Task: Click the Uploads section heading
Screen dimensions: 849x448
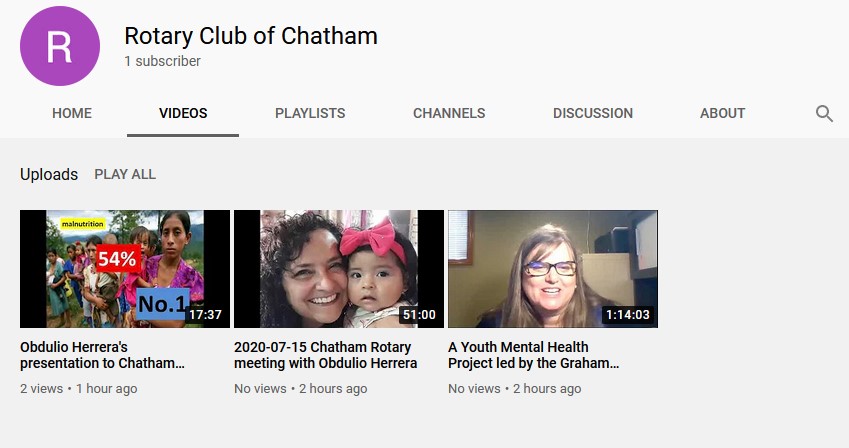Action: 49,174
